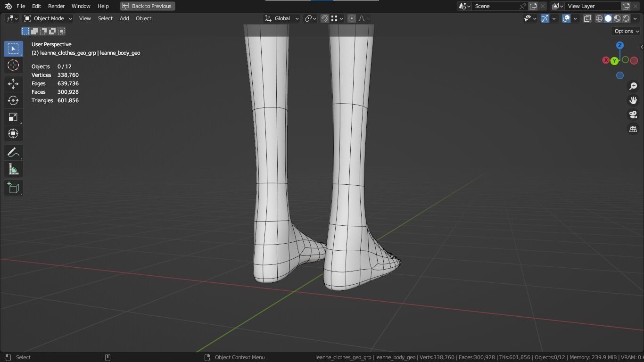Activate the Annotate tool

[x=13, y=153]
